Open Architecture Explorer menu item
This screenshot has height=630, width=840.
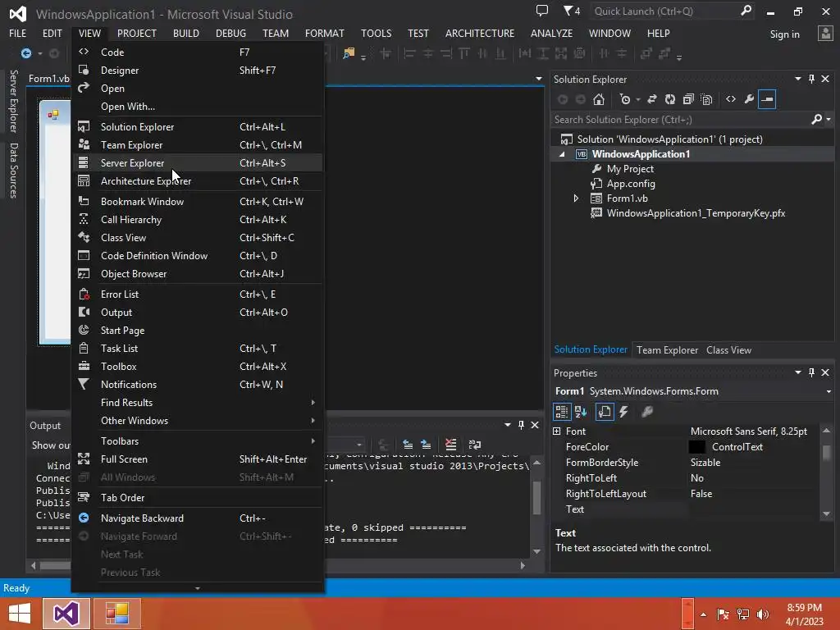click(197, 181)
